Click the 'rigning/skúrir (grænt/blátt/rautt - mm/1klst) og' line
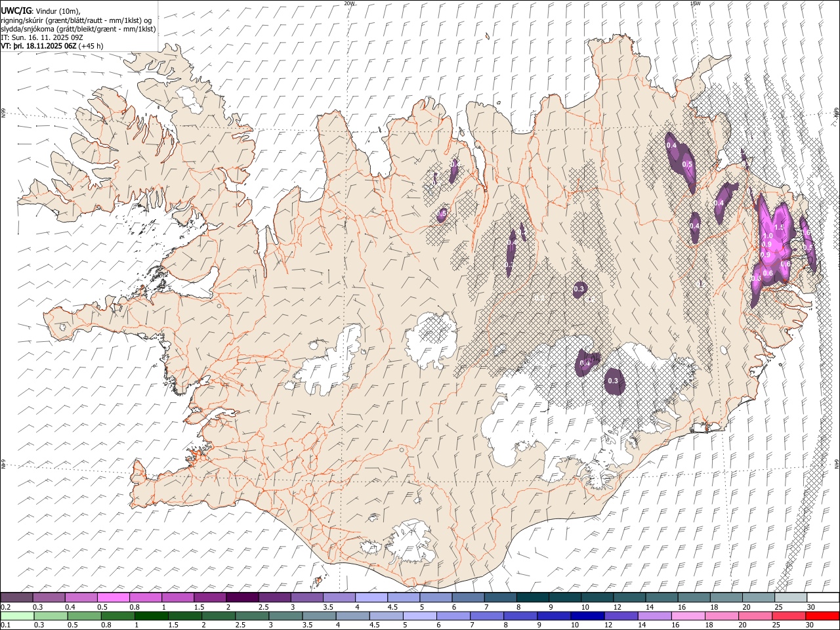Screen dimensions: 840x630 [x=76, y=20]
